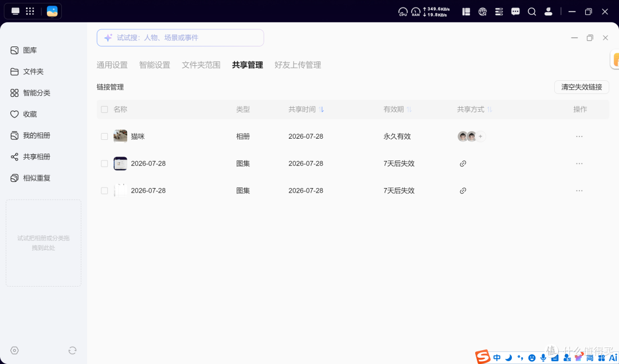Click the 图集 type cell of last row
Image resolution: width=619 pixels, height=364 pixels.
[x=243, y=191]
